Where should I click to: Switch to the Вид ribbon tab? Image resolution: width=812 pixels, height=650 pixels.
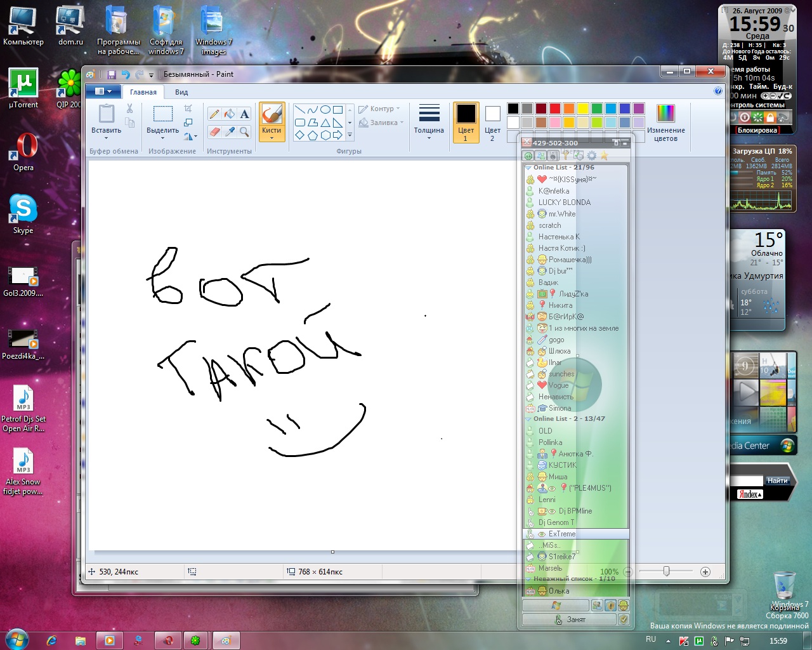click(181, 92)
